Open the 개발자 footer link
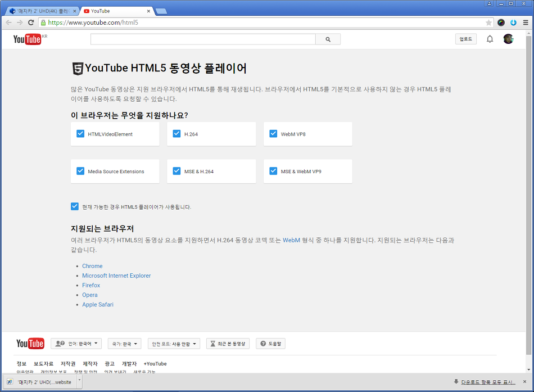534x392 pixels. (x=129, y=364)
